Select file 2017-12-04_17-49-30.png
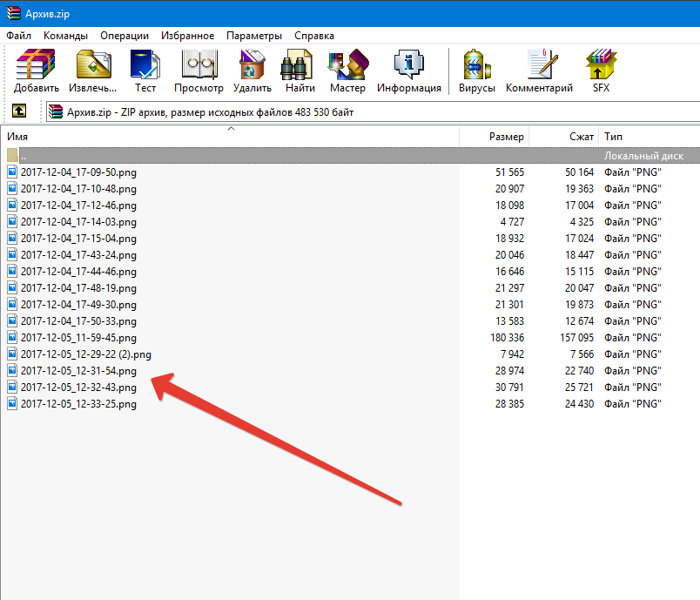Viewport: 700px width, 600px height. (78, 305)
